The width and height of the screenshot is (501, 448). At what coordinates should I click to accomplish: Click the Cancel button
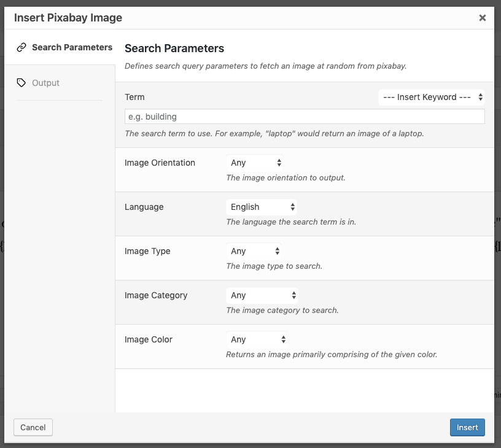click(x=33, y=427)
